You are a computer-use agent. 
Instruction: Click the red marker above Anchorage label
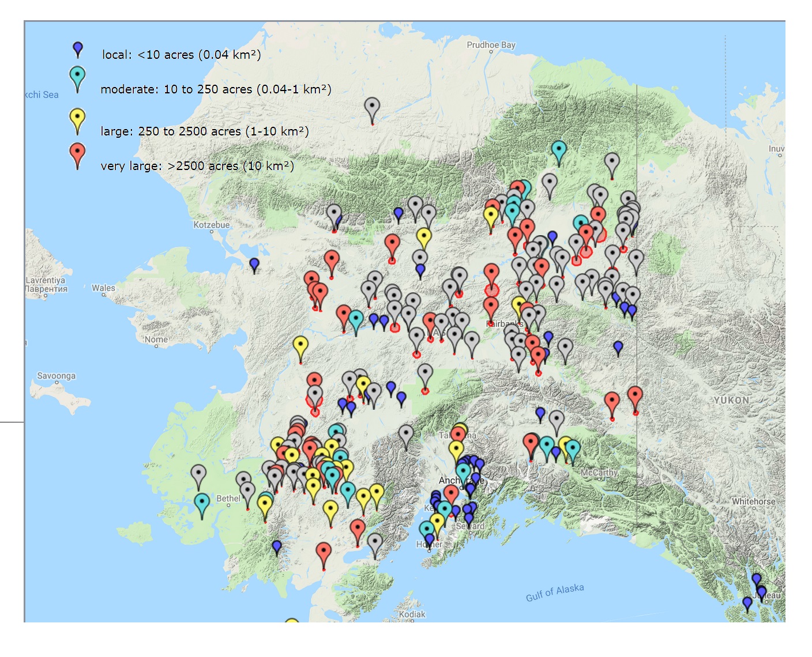click(x=451, y=496)
